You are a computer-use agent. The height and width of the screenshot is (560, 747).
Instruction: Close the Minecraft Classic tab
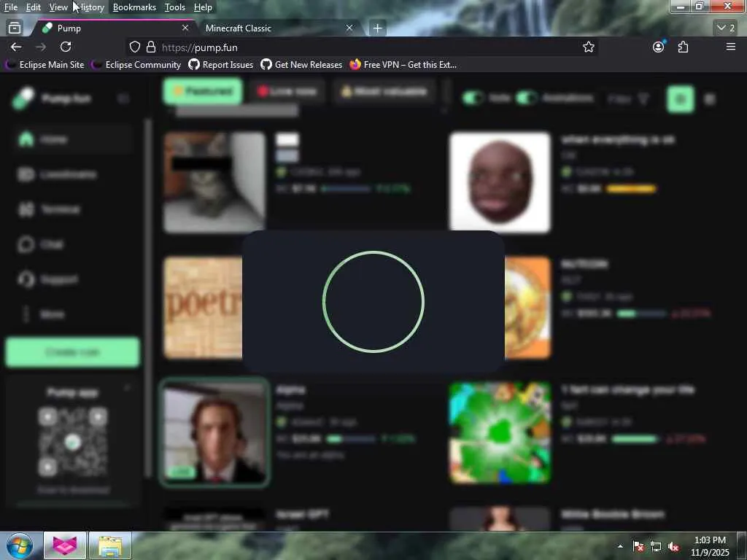point(349,28)
